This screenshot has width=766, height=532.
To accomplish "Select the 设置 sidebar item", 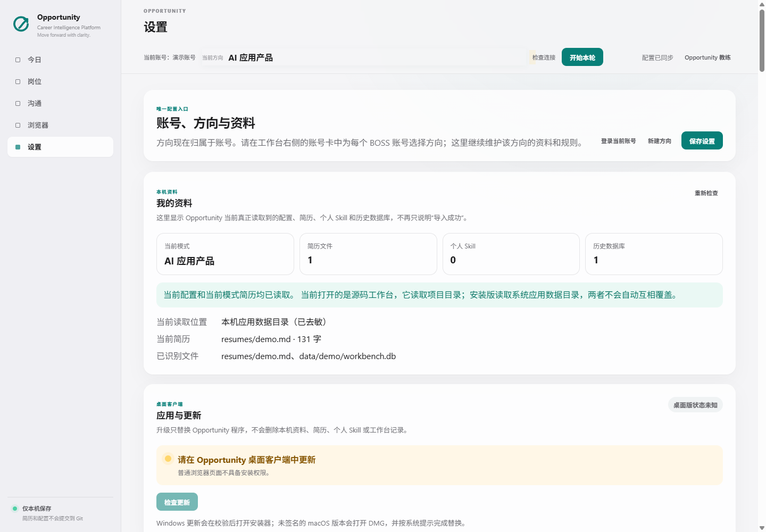I will tap(60, 147).
